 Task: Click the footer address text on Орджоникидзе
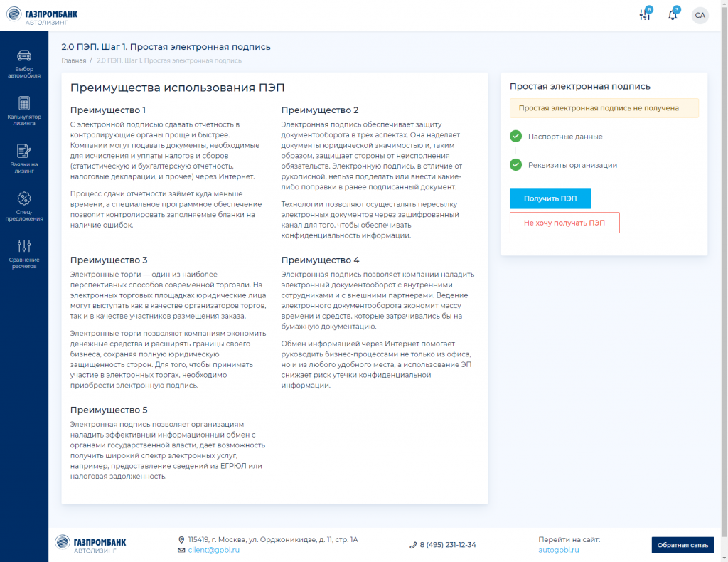[x=273, y=540]
